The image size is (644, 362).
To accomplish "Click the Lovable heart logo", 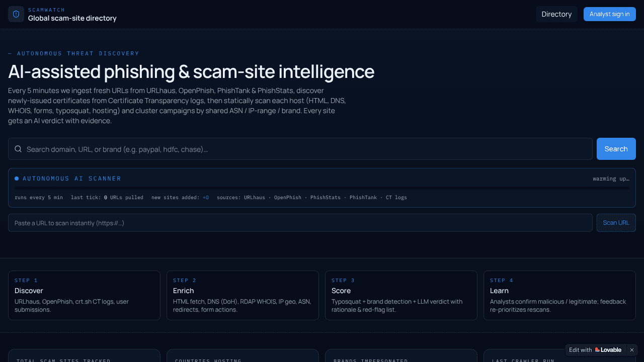I will [597, 350].
